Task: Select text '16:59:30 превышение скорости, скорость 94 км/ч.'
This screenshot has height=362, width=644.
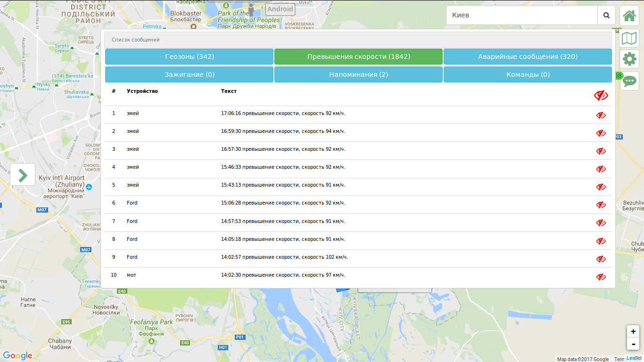Action: tap(283, 131)
